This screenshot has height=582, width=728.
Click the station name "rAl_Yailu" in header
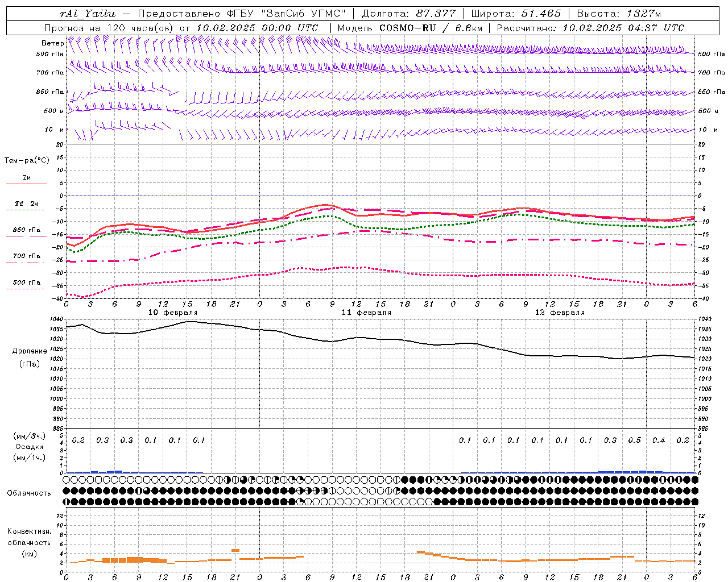pyautogui.click(x=88, y=14)
